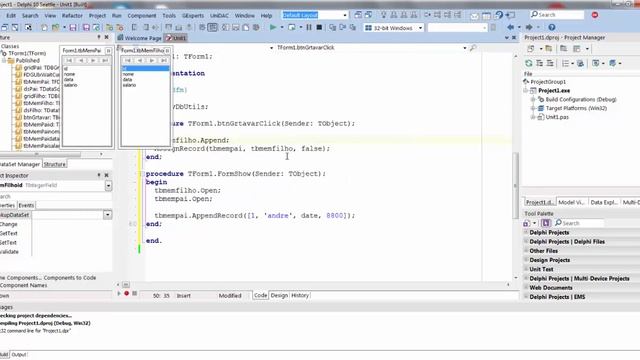Viewport: 640px width, 360px height.
Task: Click the search magnifier beside the method combo
Action: point(473,48)
